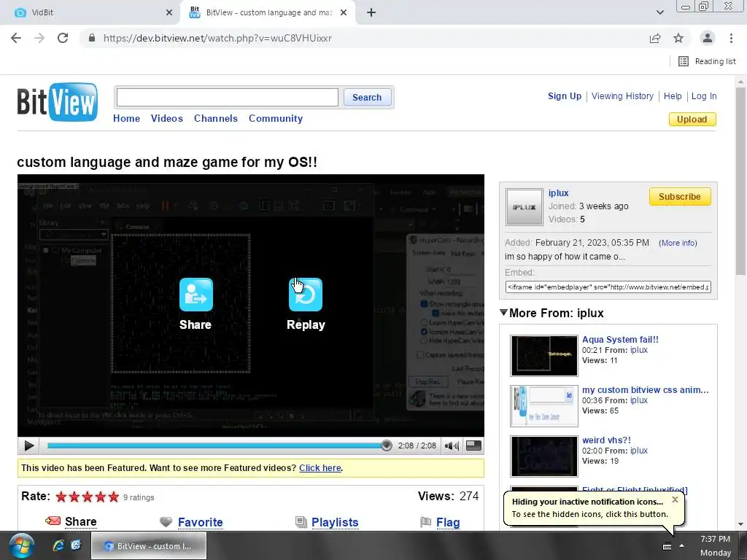This screenshot has width=747, height=560.
Task: Collapse the More From: iplux section
Action: [503, 312]
